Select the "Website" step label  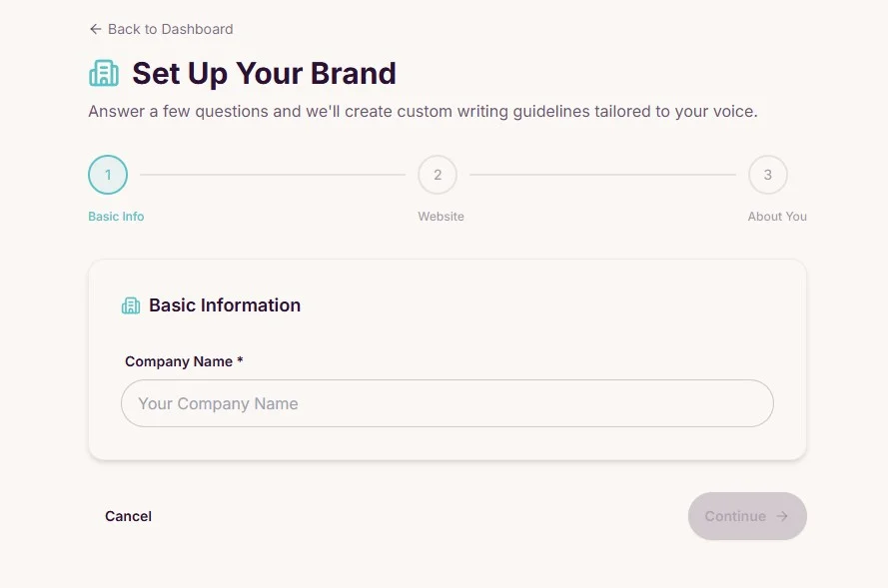(x=441, y=216)
